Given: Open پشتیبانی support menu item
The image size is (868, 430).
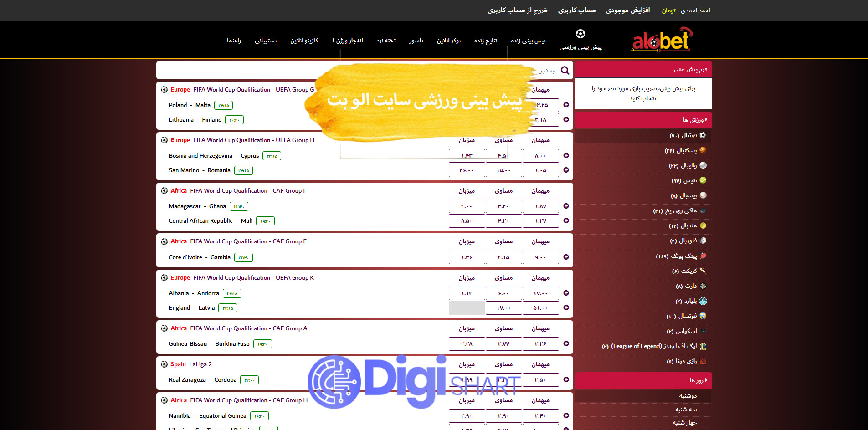Looking at the screenshot, I should pyautogui.click(x=266, y=41).
